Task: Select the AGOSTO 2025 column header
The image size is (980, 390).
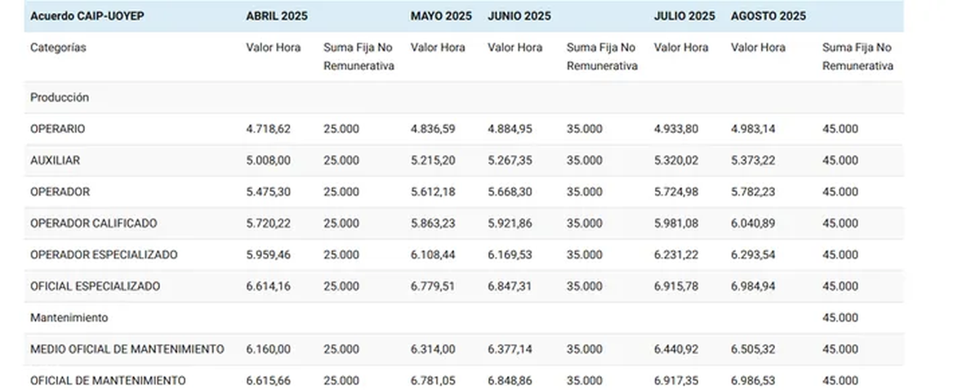Action: (768, 16)
